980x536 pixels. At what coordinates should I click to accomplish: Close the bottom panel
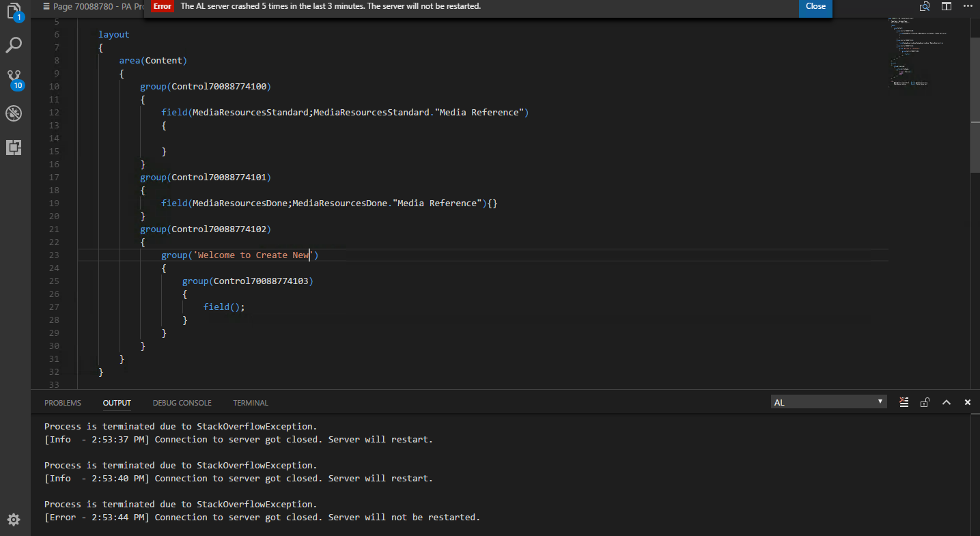click(968, 402)
